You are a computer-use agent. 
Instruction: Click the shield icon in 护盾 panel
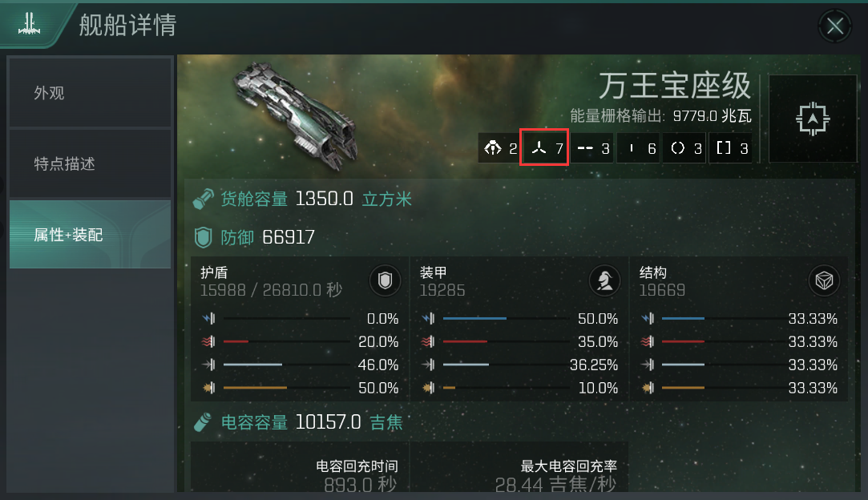coord(385,280)
